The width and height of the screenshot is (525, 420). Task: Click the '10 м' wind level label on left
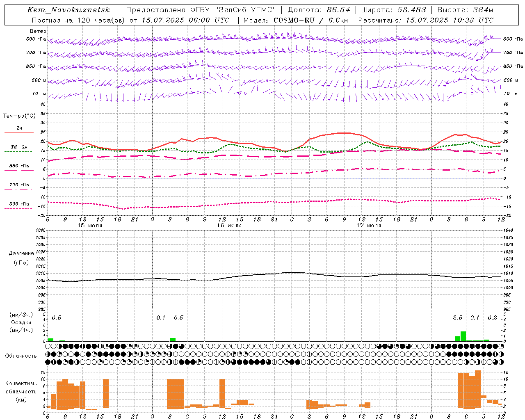pos(39,94)
